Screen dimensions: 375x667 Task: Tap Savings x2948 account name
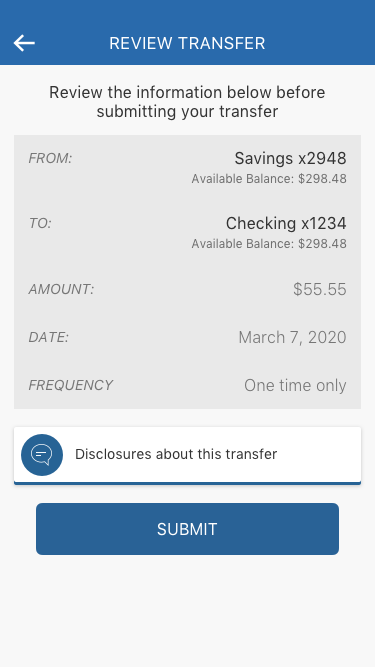290,159
